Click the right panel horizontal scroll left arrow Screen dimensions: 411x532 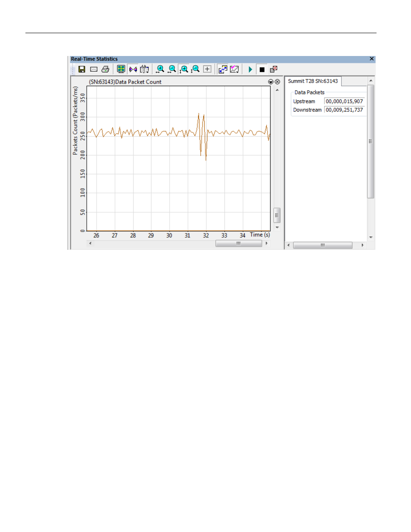tap(288, 245)
